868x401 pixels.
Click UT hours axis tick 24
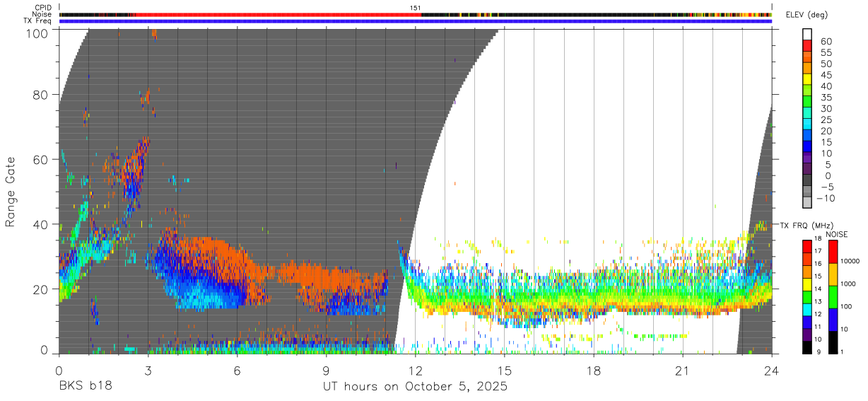tap(772, 370)
